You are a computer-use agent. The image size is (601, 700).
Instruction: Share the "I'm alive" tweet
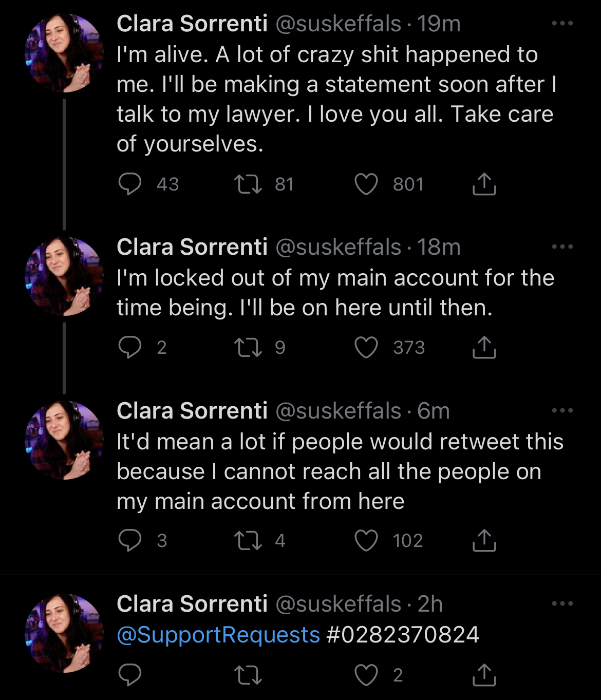click(484, 184)
